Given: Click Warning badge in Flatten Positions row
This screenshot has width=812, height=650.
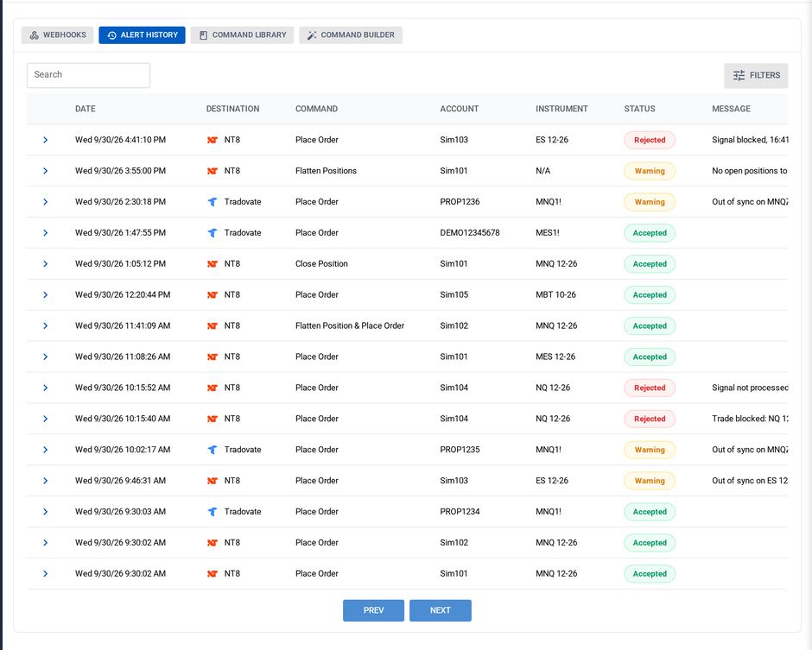Looking at the screenshot, I should coord(650,171).
